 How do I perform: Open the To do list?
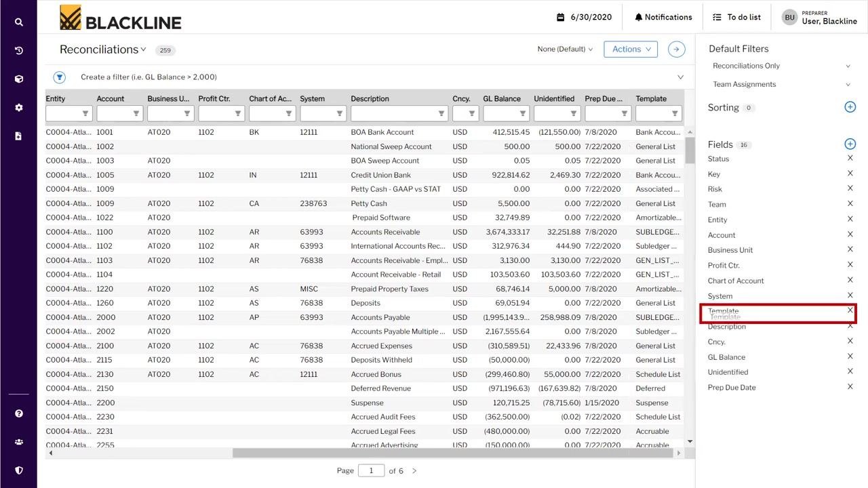[736, 17]
